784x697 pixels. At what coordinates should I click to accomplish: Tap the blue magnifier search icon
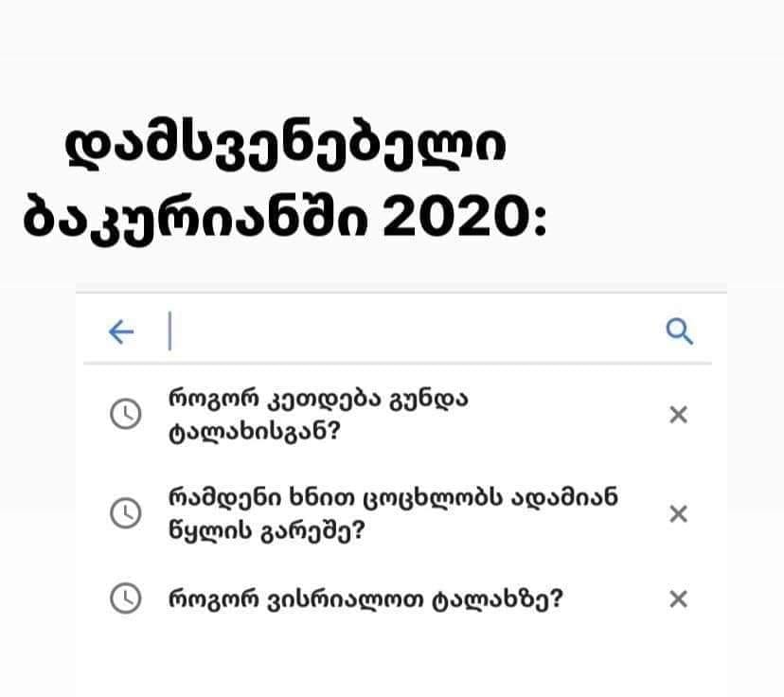pyautogui.click(x=680, y=331)
